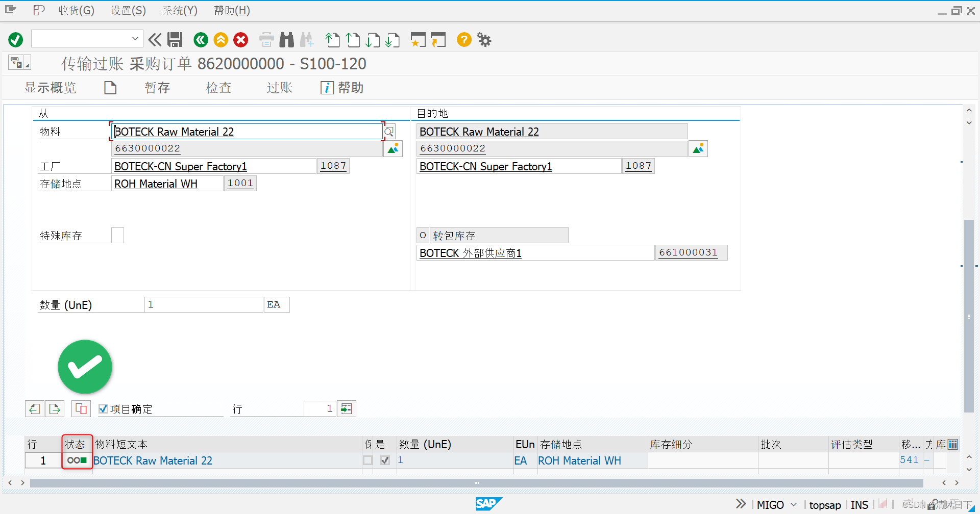
Task: Click destination material picture icon
Action: click(698, 149)
